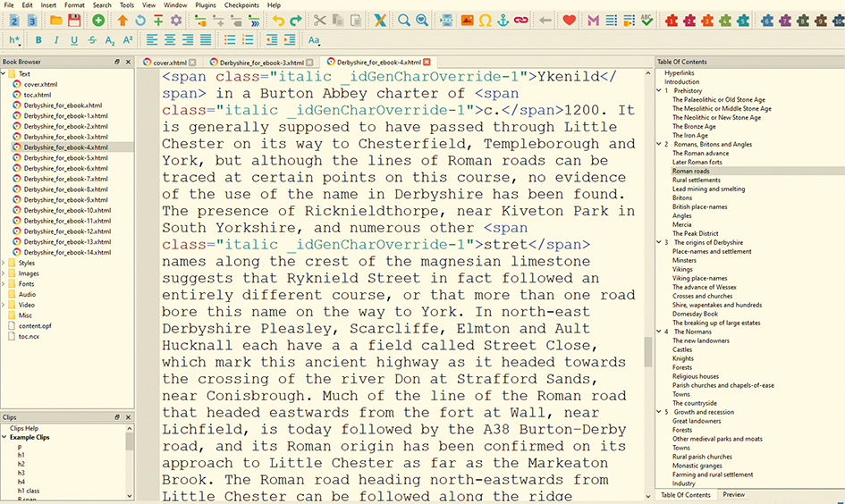
Task: Open the Metadata Editor M icon
Action: point(594,21)
